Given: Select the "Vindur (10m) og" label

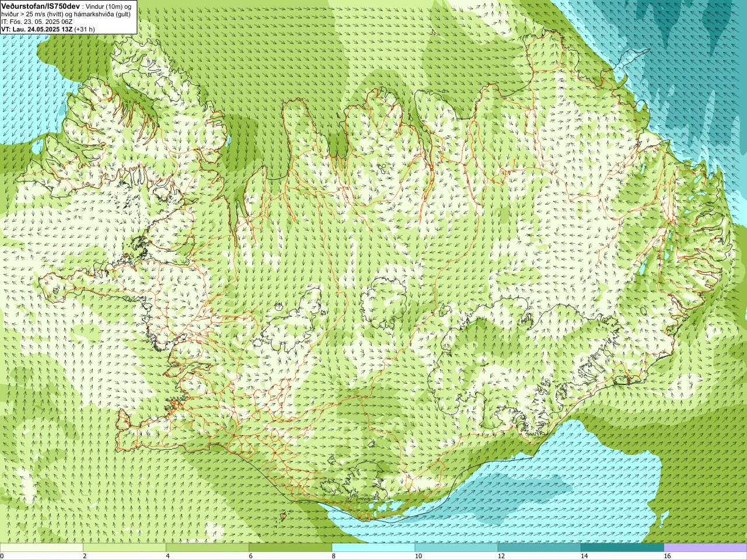Looking at the screenshot, I should 109,6.
